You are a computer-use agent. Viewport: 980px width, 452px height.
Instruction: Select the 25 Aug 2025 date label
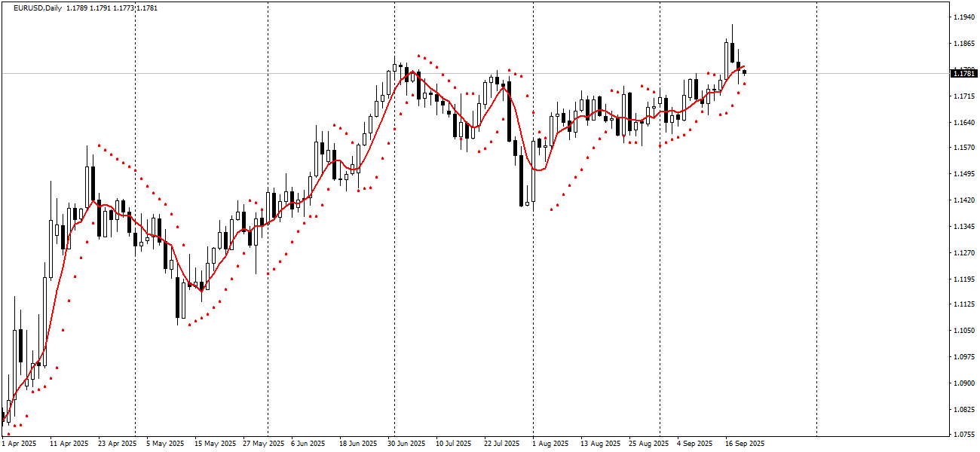pos(649,444)
